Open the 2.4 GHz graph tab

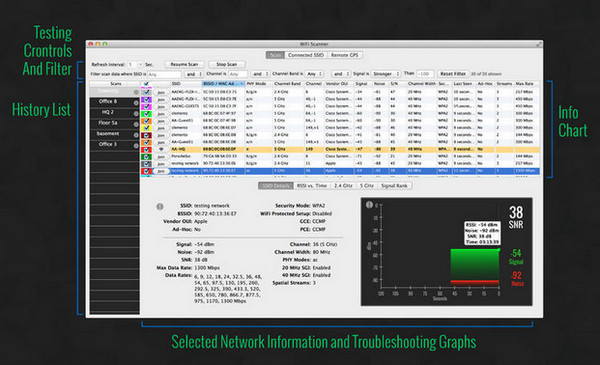[x=343, y=186]
